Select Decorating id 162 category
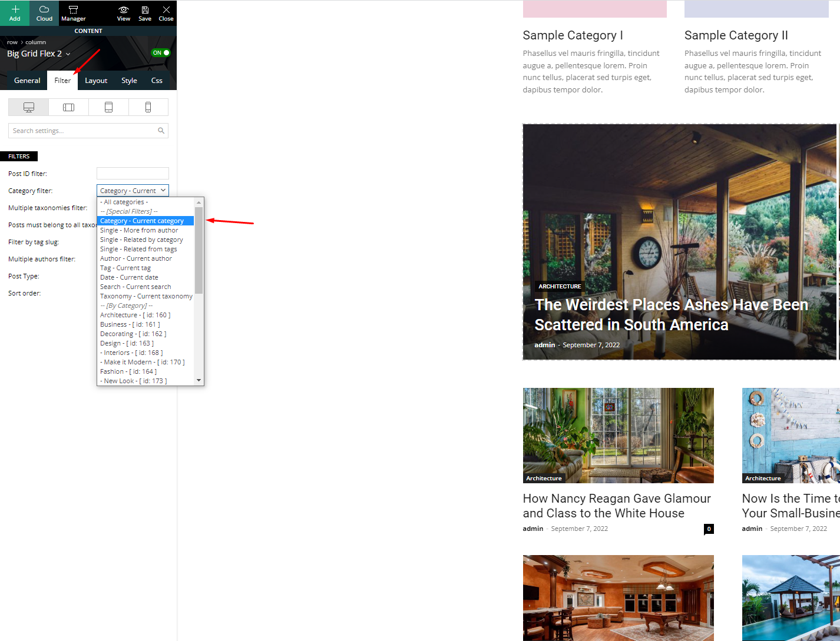The height and width of the screenshot is (641, 840). click(x=145, y=334)
